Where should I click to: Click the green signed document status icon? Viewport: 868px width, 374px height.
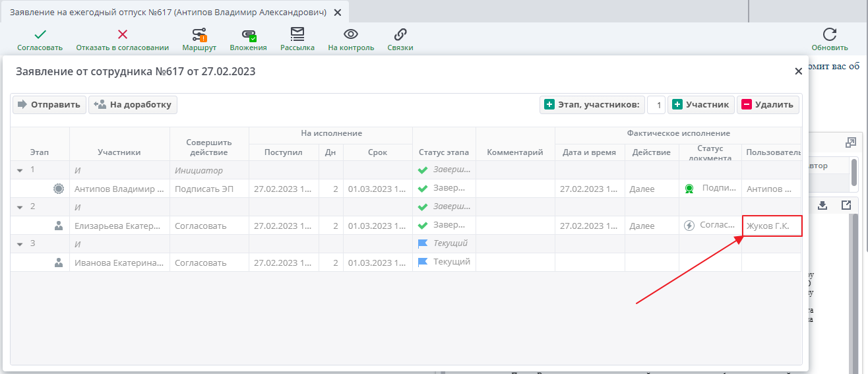click(x=689, y=189)
